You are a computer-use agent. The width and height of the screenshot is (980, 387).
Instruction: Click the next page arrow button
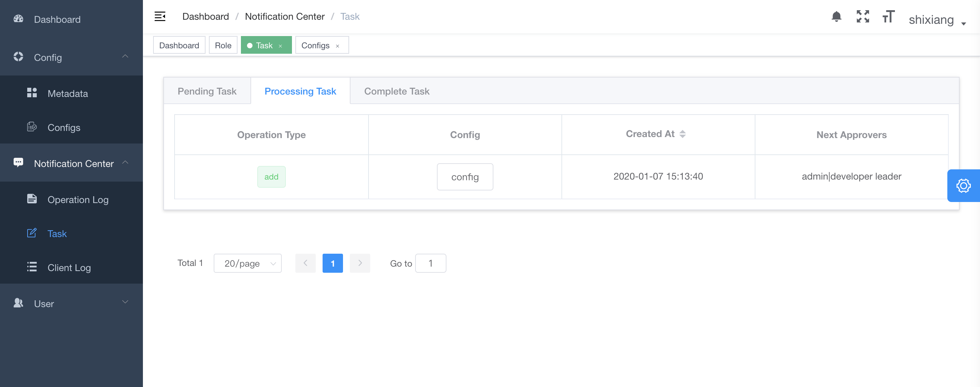[360, 263]
